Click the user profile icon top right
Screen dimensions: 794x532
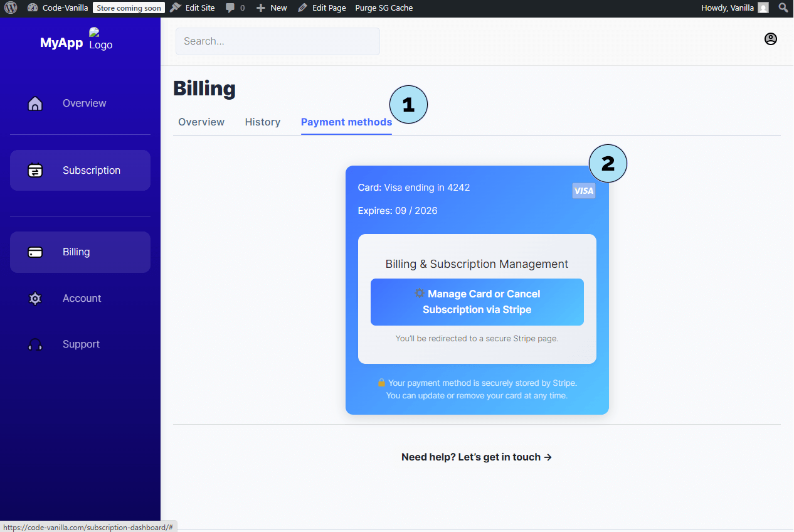[x=770, y=39]
